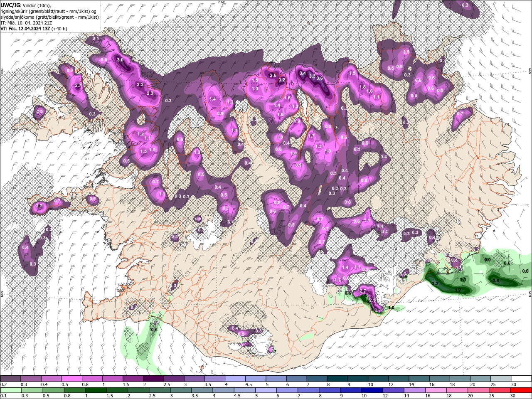Click the 0.9 rain value off the southeast coast

pos(488,260)
